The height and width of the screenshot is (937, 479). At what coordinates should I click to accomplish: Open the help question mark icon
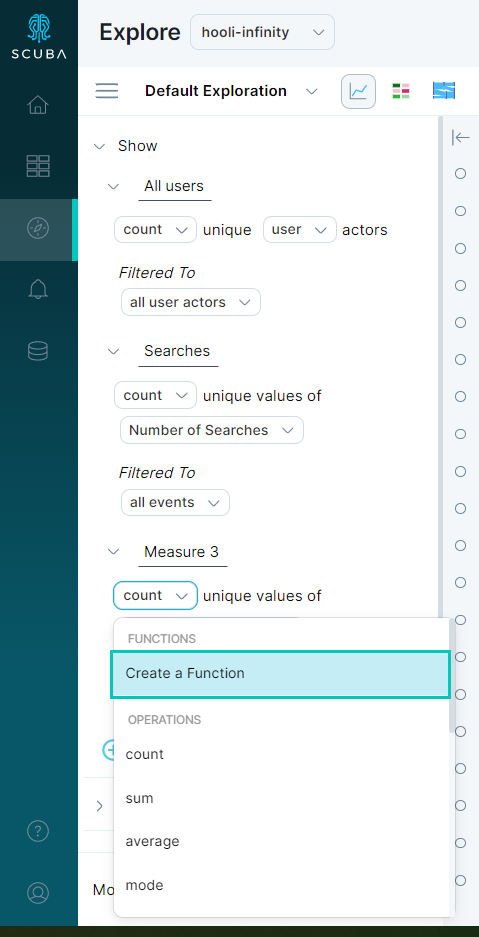pos(38,831)
